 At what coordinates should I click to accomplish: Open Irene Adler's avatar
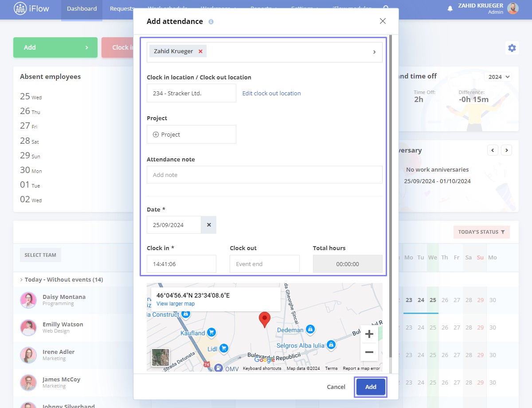pos(28,355)
